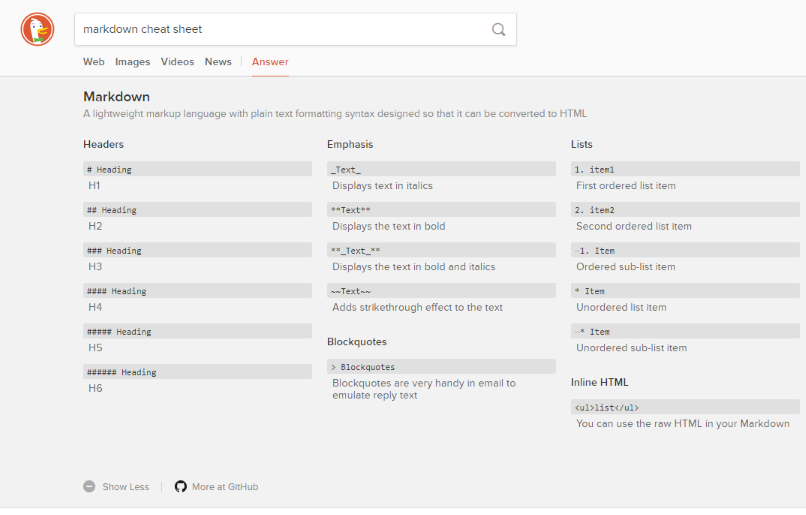The image size is (806, 515).
Task: Click inside the markdown cheat sheet search field
Action: click(x=280, y=30)
